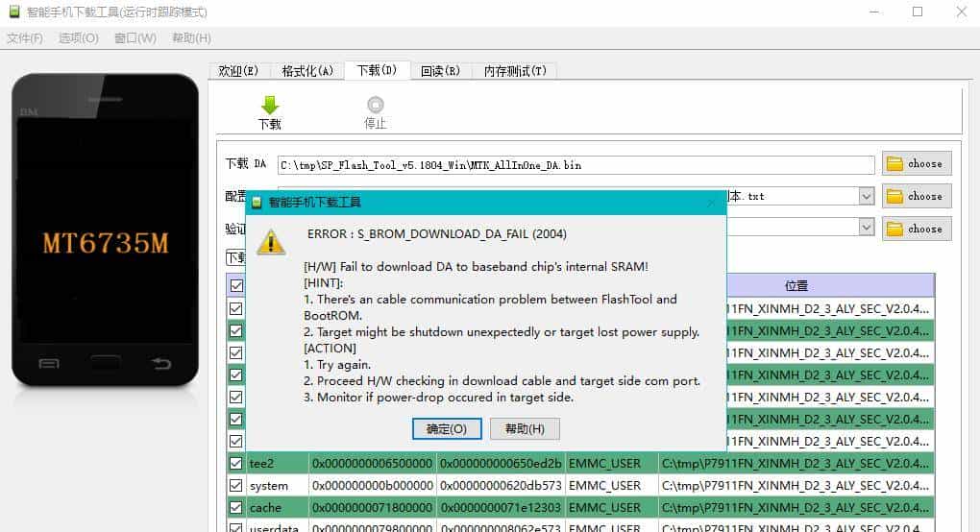Click the folder choose button for Download DA
This screenshot has height=532, width=980.
click(917, 163)
